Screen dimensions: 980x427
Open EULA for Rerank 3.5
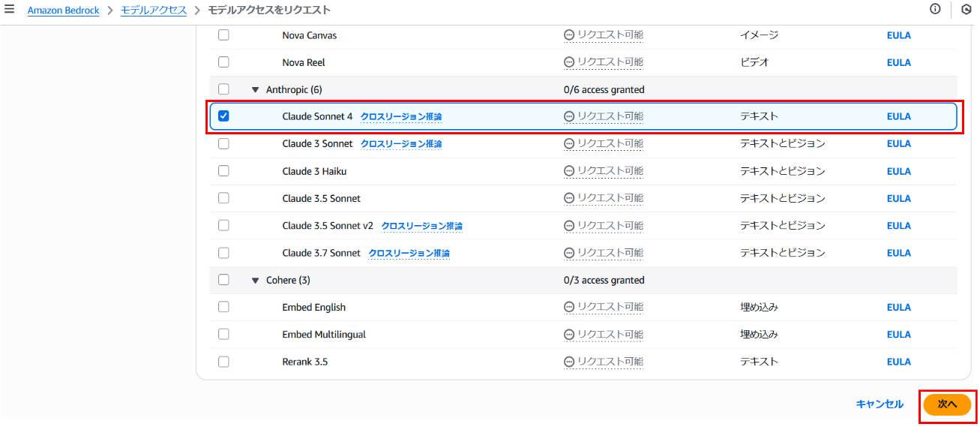[899, 362]
